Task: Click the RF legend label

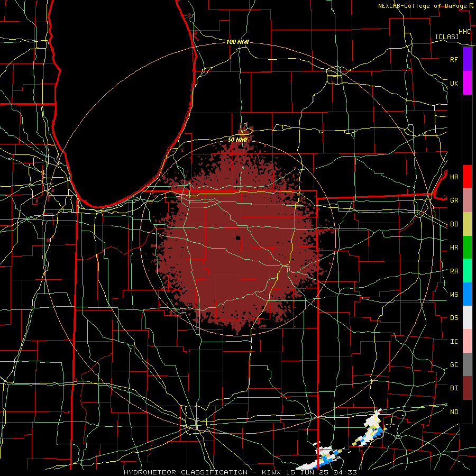Action: pyautogui.click(x=454, y=59)
